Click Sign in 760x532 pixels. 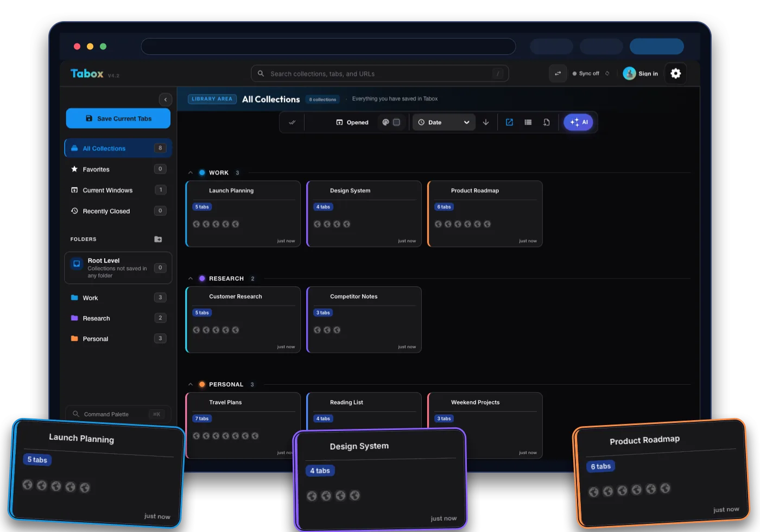click(x=648, y=74)
